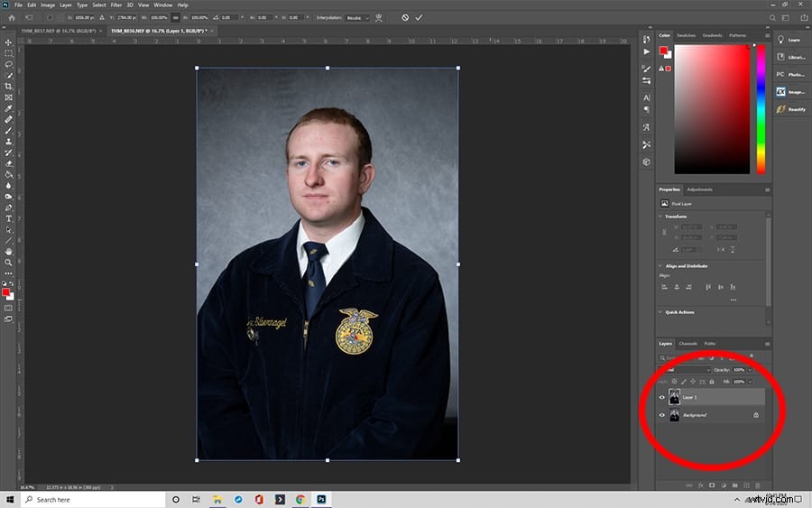Toggle lock transparent pixels in Layers panel
This screenshot has height=508, width=812.
point(674,382)
